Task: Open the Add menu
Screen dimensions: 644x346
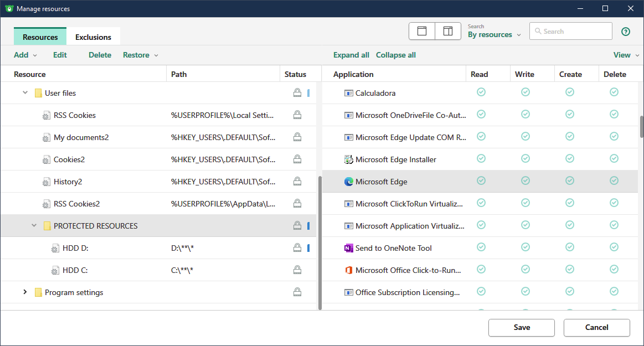Action: click(x=25, y=55)
